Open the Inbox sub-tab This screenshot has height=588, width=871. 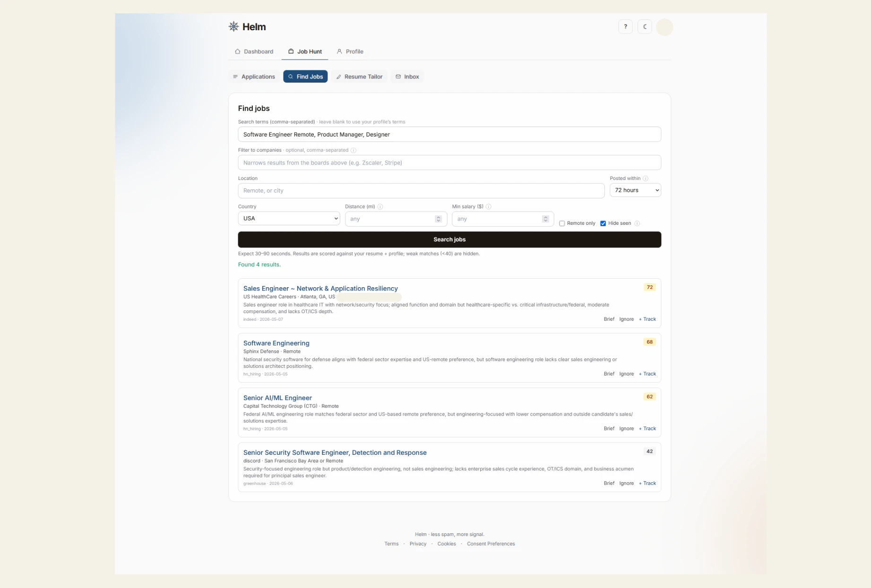pos(407,77)
